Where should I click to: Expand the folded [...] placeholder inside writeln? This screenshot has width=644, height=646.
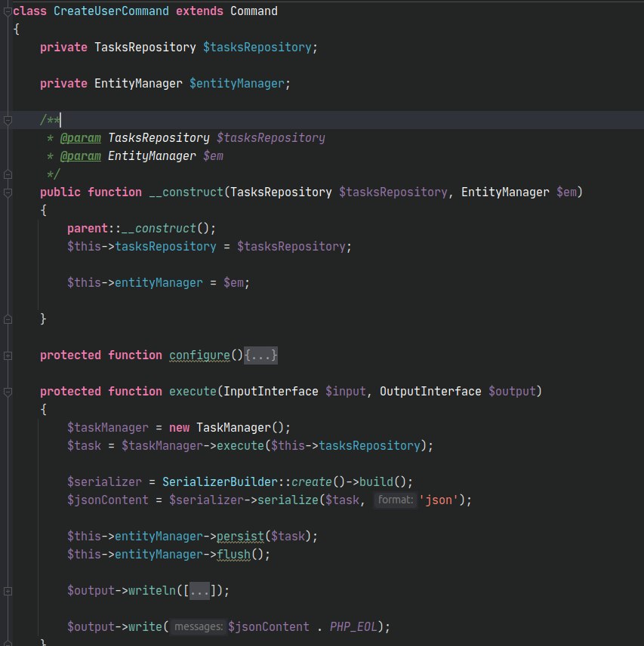tap(199, 591)
